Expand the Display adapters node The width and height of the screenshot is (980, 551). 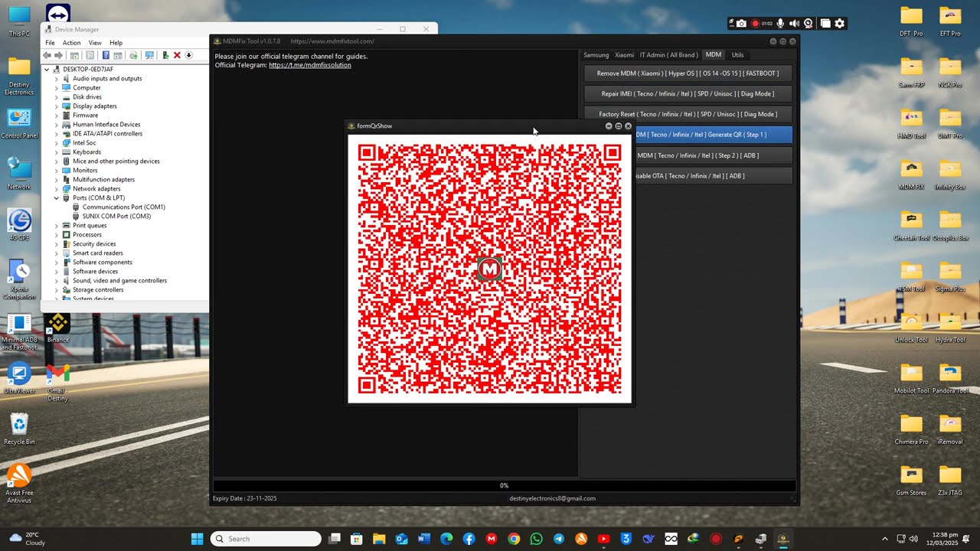click(x=57, y=106)
